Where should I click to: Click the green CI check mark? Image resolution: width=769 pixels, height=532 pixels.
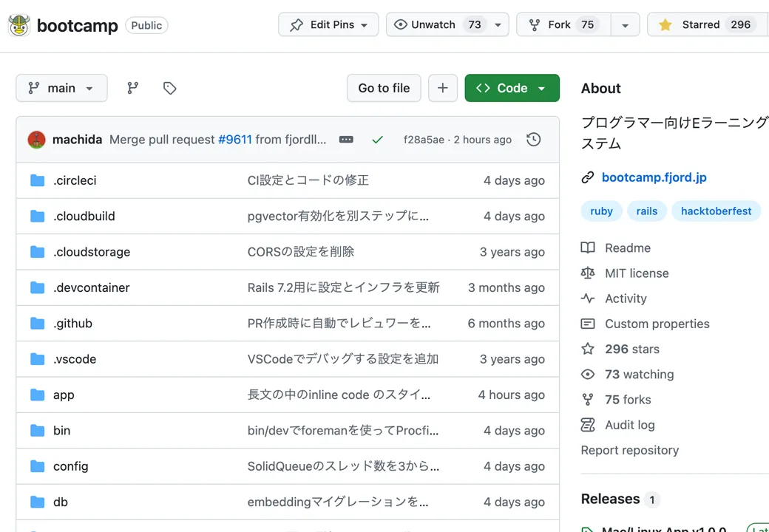point(377,140)
